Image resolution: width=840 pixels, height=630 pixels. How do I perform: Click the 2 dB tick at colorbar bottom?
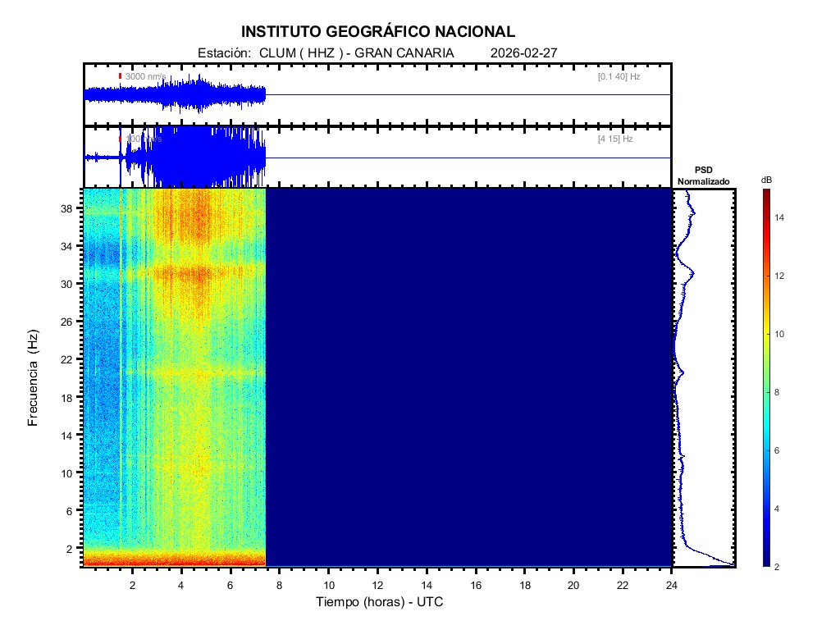pyautogui.click(x=782, y=567)
